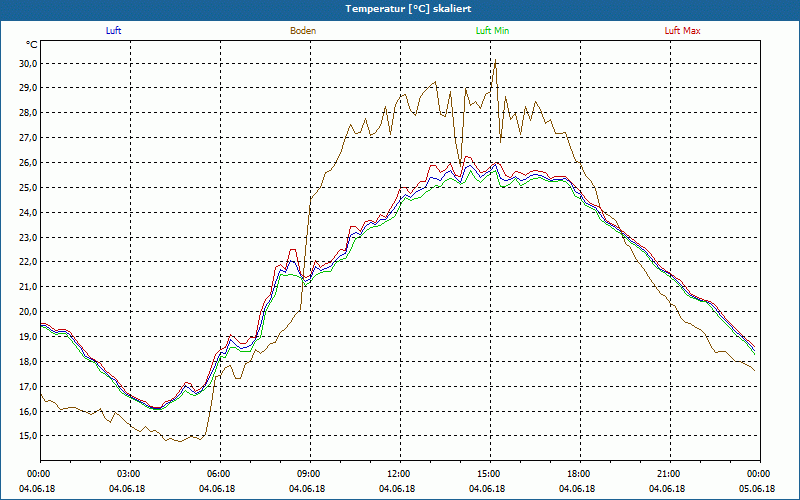Image resolution: width=800 pixels, height=500 pixels.
Task: Click the '21:00' time axis label
Action: tap(667, 474)
